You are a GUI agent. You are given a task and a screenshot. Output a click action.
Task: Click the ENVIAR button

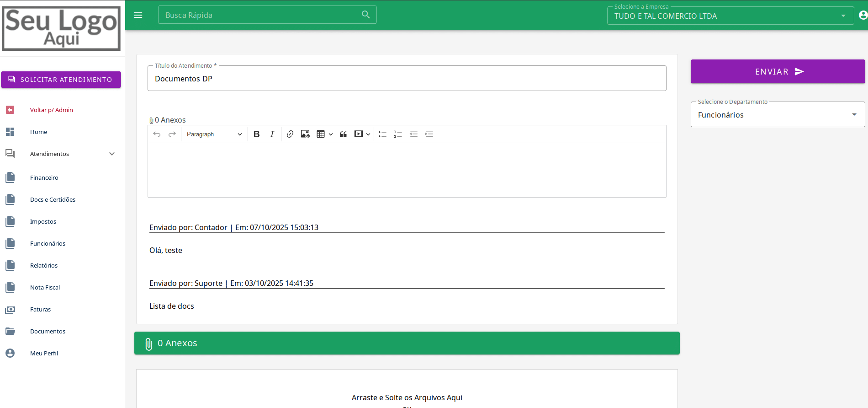(778, 71)
